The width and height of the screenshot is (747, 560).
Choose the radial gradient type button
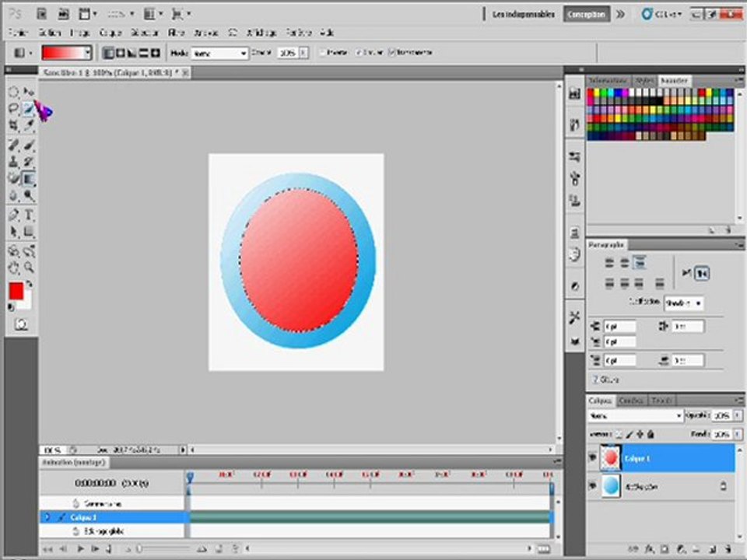point(121,53)
